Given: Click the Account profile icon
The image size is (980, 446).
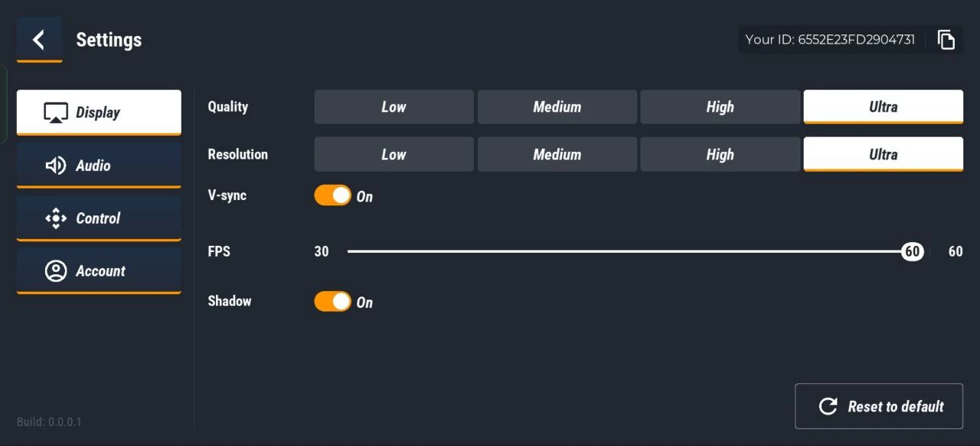Looking at the screenshot, I should (x=56, y=271).
